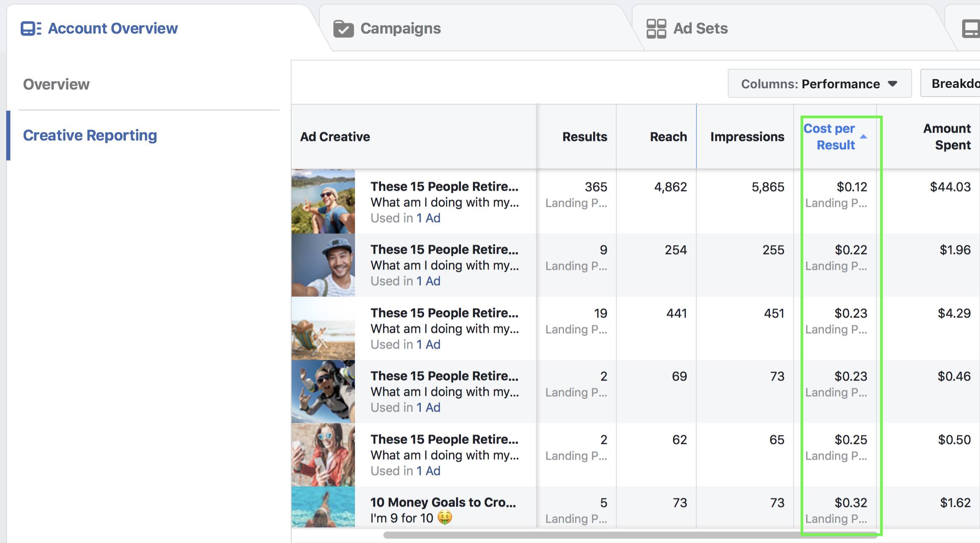
Task: Click Used in 1 Ad link for second row
Action: pos(425,280)
